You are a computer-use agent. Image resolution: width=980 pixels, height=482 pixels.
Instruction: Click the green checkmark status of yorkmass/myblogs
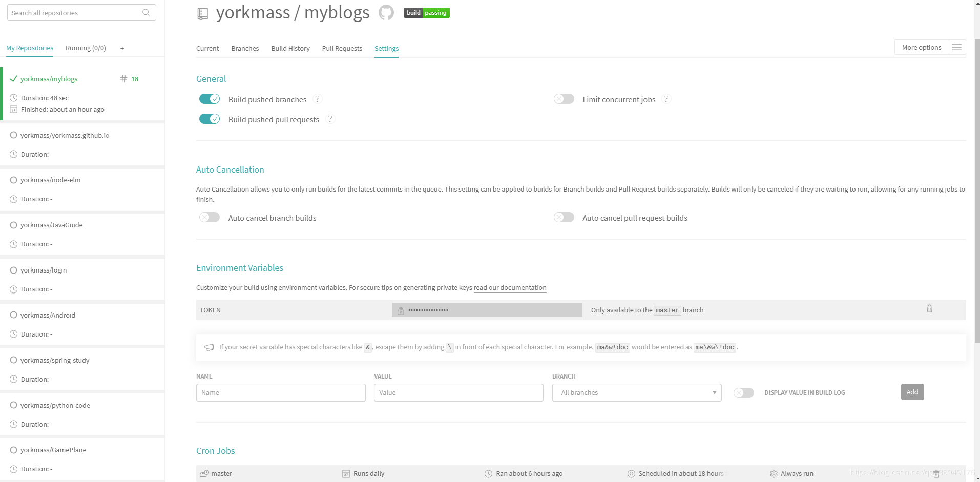point(14,79)
